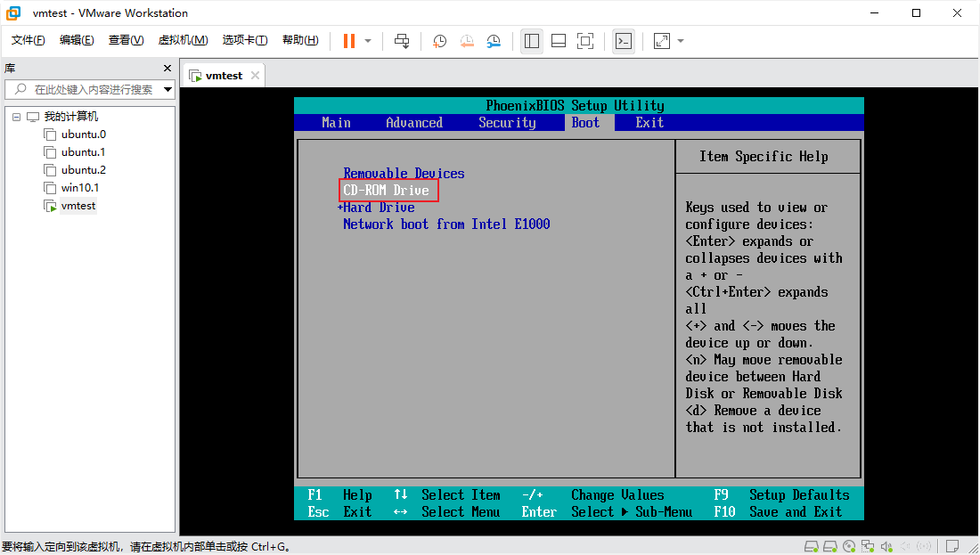
Task: Take a snapshot with the clock-plus icon
Action: point(439,41)
